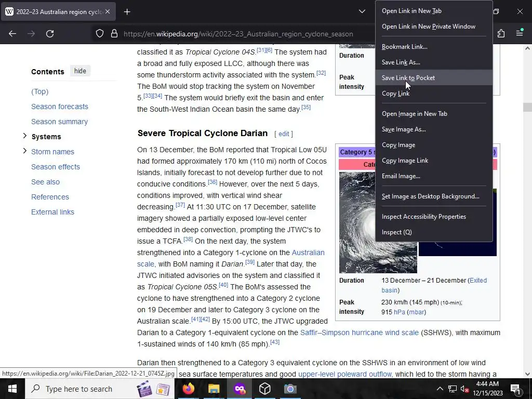Jump to (Top) in contents
The image size is (532, 399).
click(x=39, y=91)
